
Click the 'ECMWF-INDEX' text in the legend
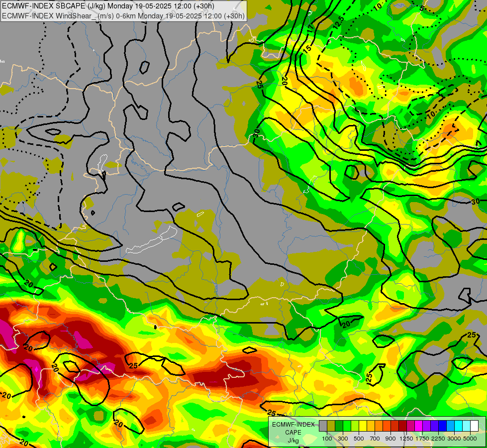click(x=293, y=425)
